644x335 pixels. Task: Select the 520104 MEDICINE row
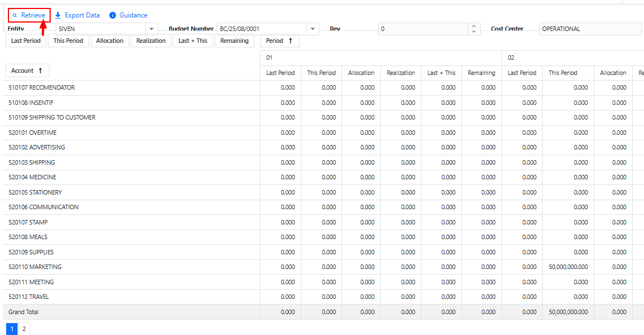click(131, 177)
